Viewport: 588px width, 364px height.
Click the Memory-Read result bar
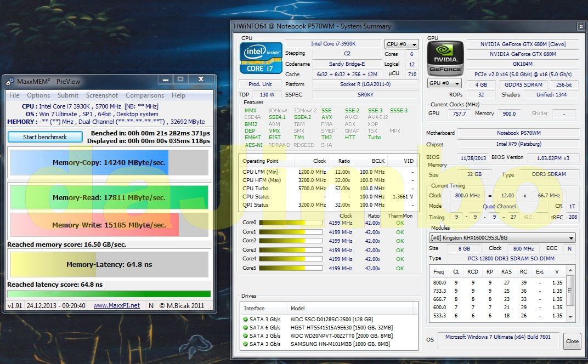tap(109, 197)
